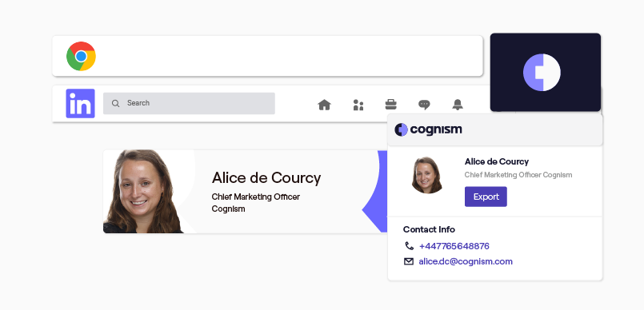Click Alice's large LinkedIn profile photo
This screenshot has width=644, height=310.
142,192
